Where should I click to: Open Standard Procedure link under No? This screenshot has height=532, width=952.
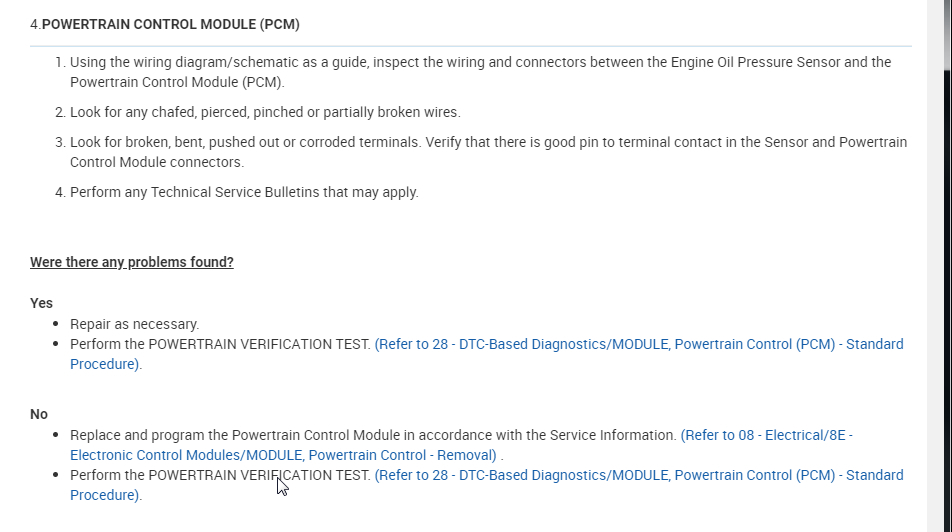638,475
